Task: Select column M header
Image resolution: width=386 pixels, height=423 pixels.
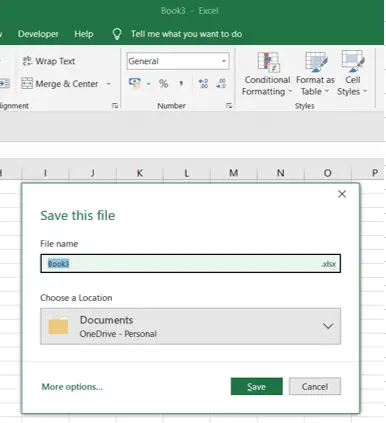Action: pyautogui.click(x=234, y=173)
